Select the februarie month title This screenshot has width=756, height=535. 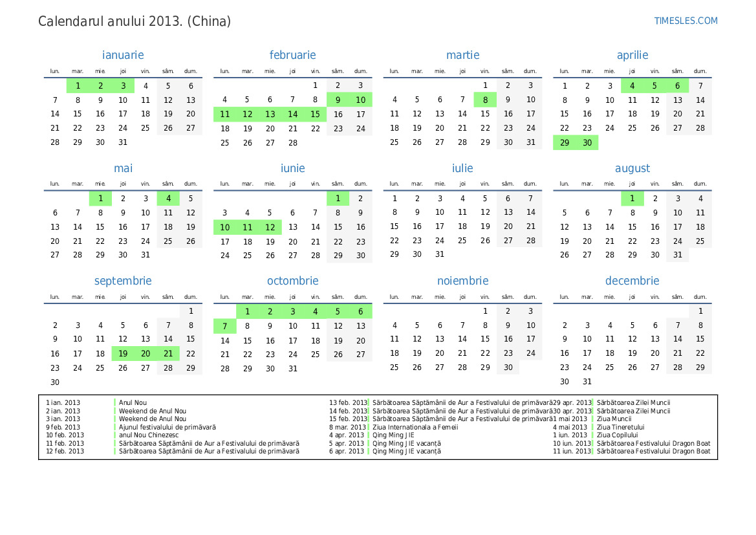point(292,56)
